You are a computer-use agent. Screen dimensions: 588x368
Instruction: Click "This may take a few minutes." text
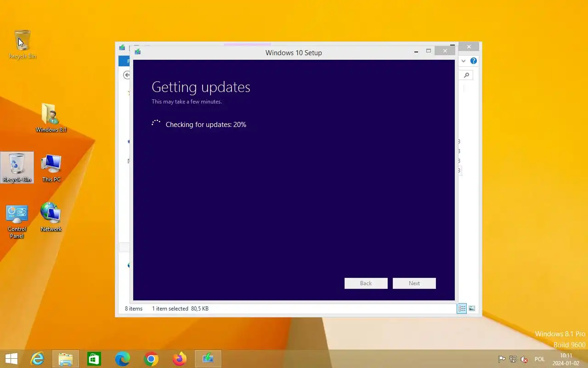point(187,102)
